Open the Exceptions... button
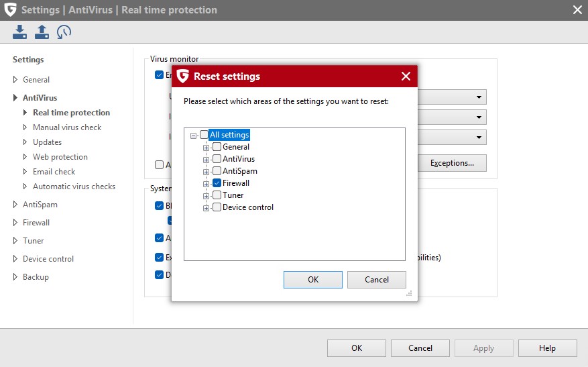588x367 pixels. pyautogui.click(x=452, y=163)
